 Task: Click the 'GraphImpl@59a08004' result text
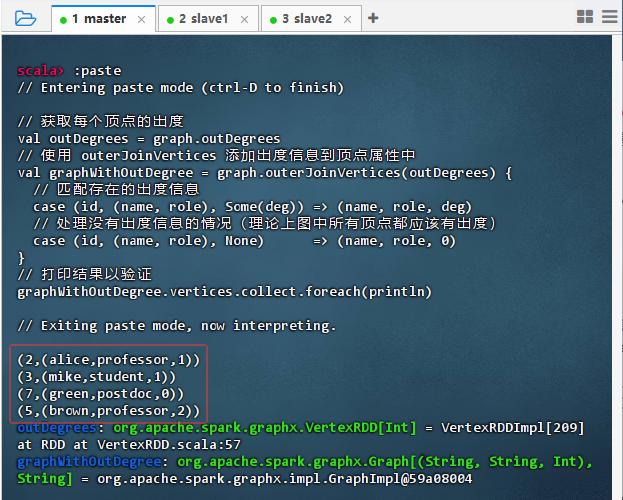pos(400,479)
